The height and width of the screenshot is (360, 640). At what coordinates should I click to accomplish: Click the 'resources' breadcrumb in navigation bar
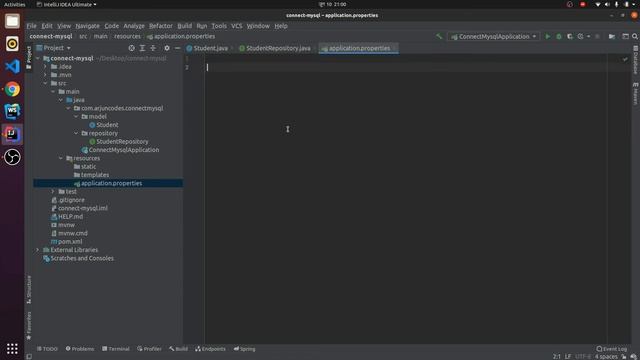click(127, 36)
